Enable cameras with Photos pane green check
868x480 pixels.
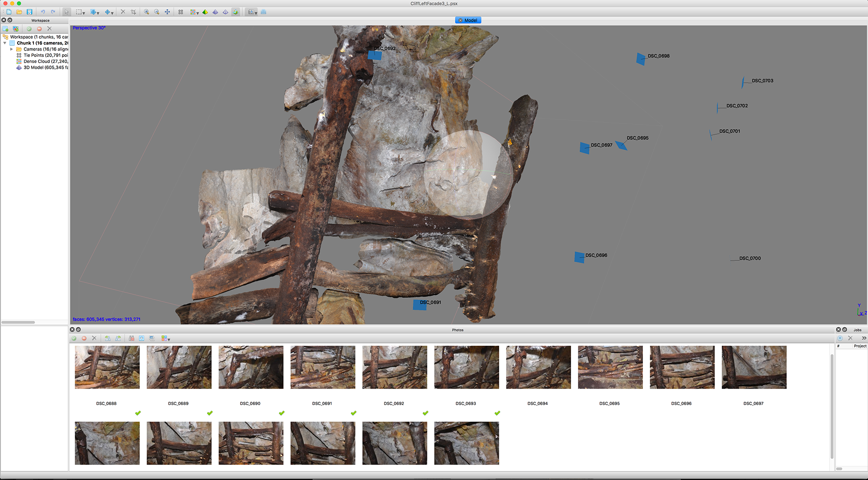74,338
